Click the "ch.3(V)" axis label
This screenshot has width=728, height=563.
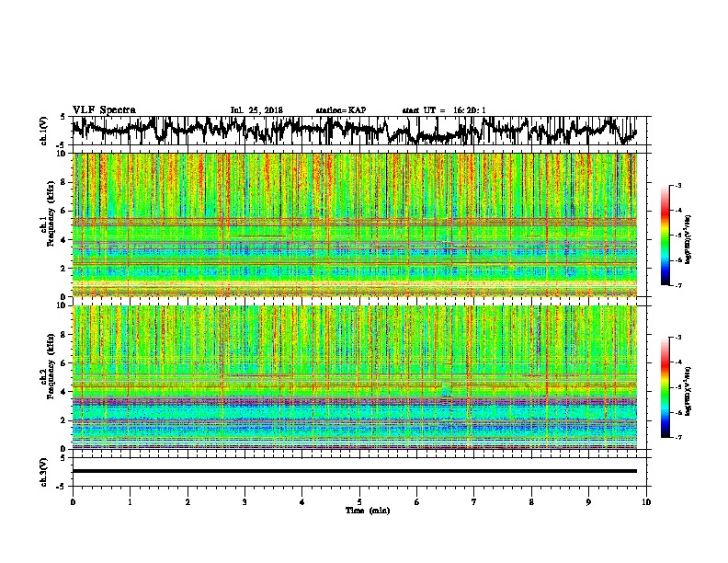pyautogui.click(x=44, y=473)
